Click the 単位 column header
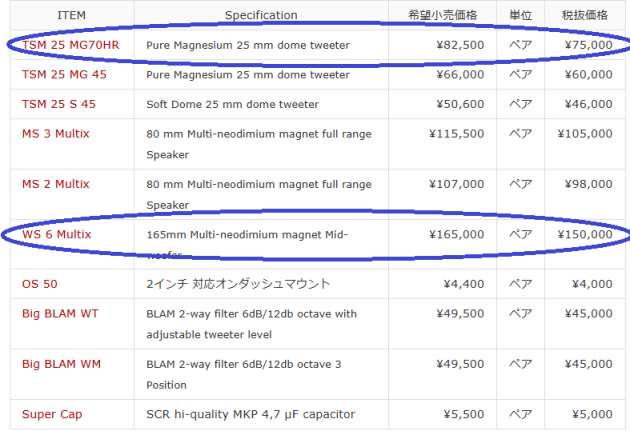630x431 pixels. 521,15
